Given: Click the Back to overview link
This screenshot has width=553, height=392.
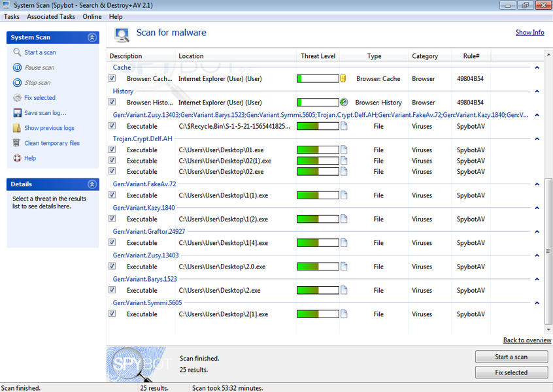Looking at the screenshot, I should [527, 340].
